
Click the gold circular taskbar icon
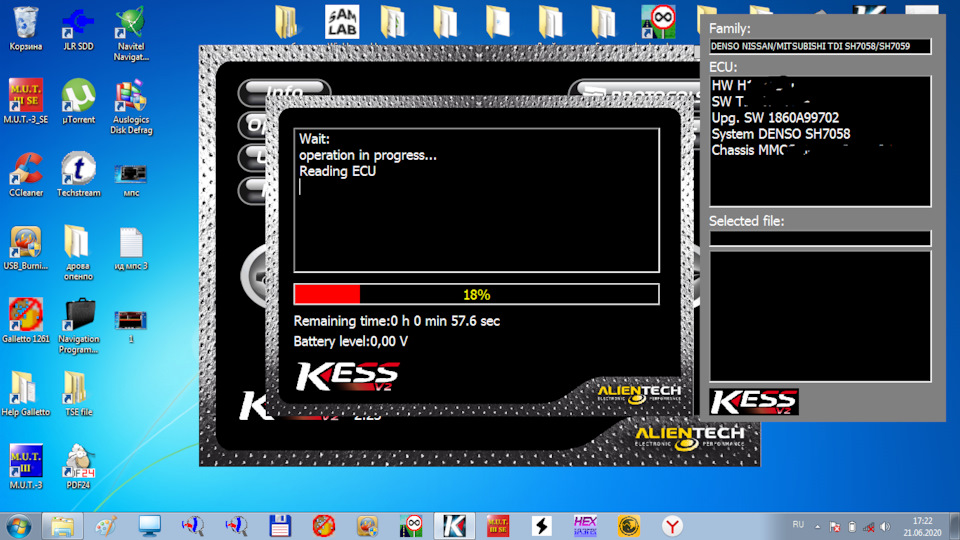[629, 526]
